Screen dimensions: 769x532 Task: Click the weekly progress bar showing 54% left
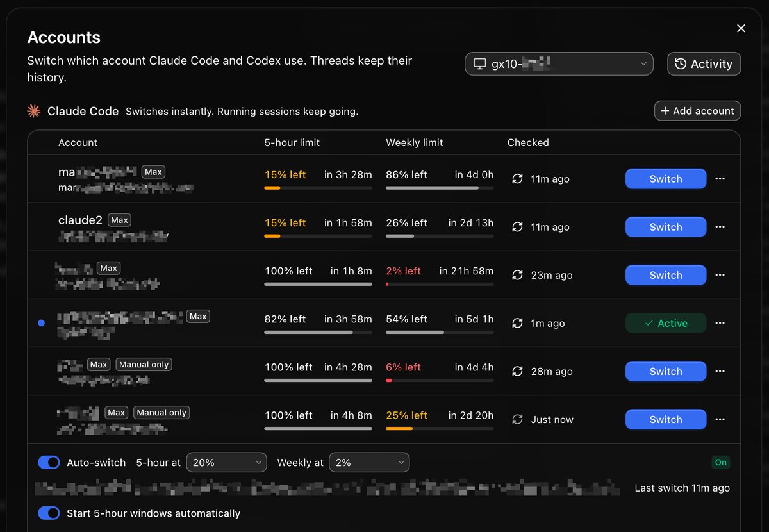(440, 332)
